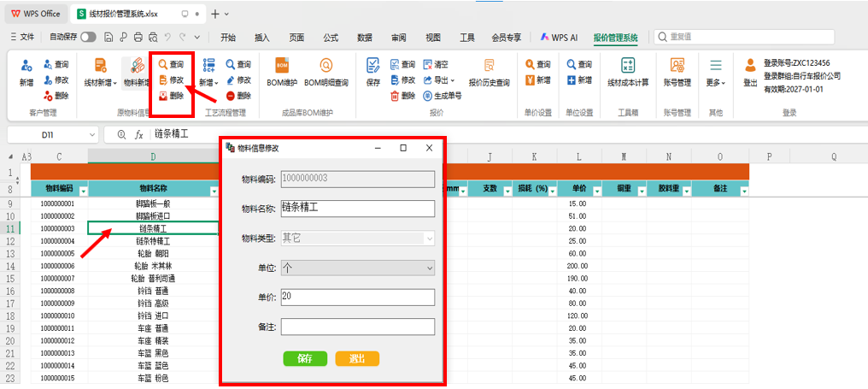This screenshot has height=389, width=868.
Task: Click the print icon in the quick access toolbar
Action: [138, 37]
